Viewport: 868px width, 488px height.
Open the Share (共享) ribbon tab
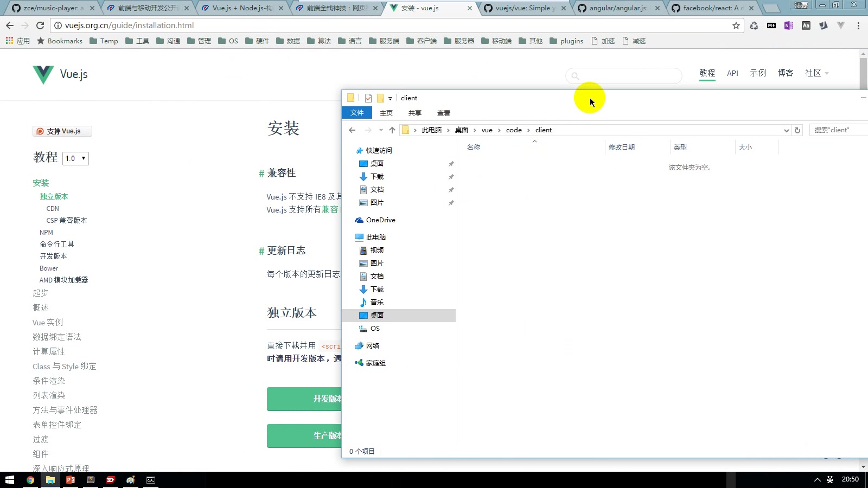[415, 113]
